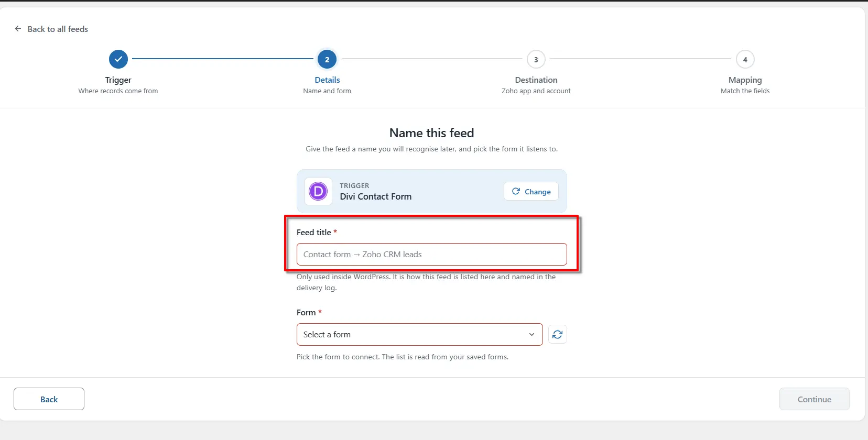868x440 pixels.
Task: Click the Feed title label
Action: pyautogui.click(x=313, y=232)
